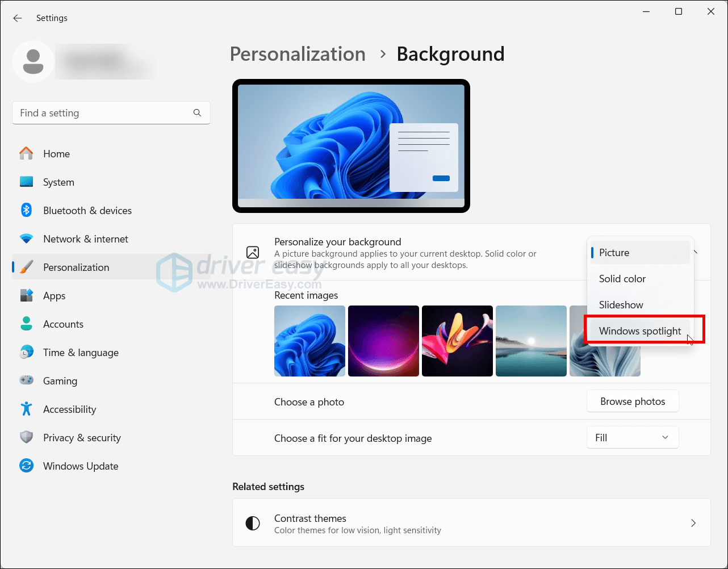728x569 pixels.
Task: Open Network & internet wifi icon
Action: [x=26, y=239]
